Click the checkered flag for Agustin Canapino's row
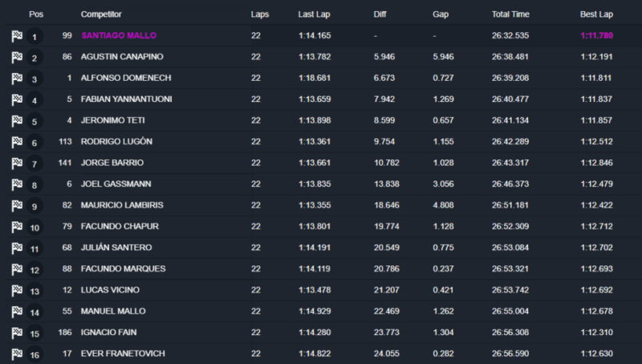 16,57
